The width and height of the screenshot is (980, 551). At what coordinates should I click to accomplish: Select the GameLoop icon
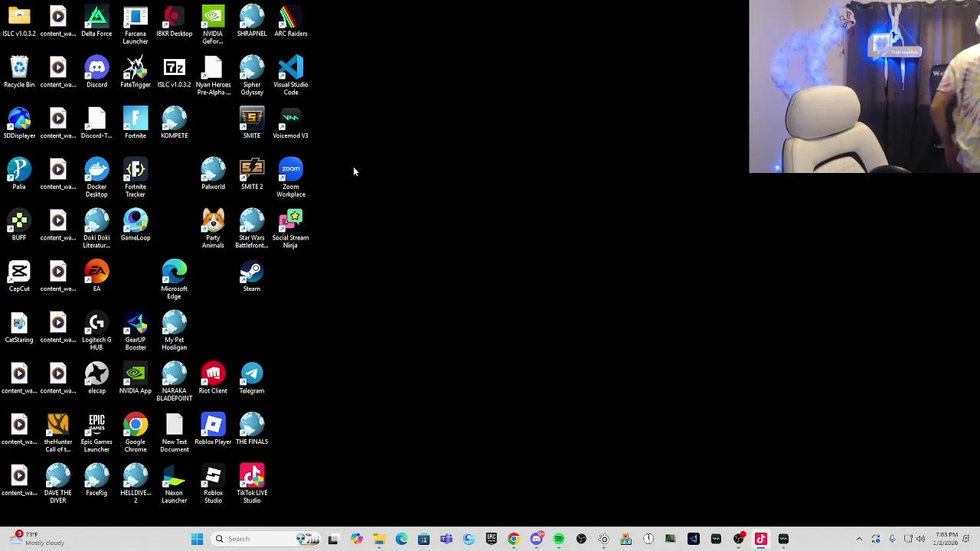(136, 226)
